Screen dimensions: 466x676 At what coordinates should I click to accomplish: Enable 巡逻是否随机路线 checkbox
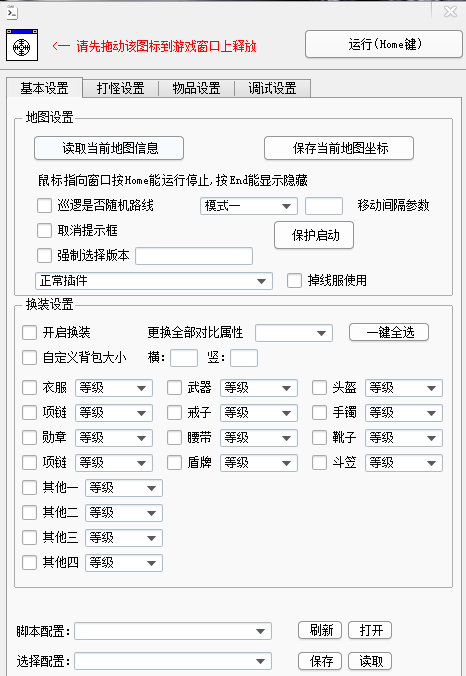click(x=44, y=206)
